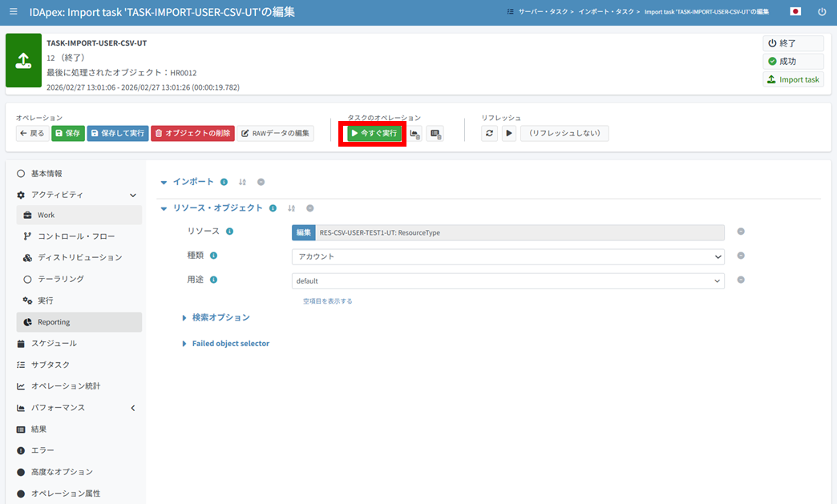Open スケジュール in the sidebar

tap(54, 343)
